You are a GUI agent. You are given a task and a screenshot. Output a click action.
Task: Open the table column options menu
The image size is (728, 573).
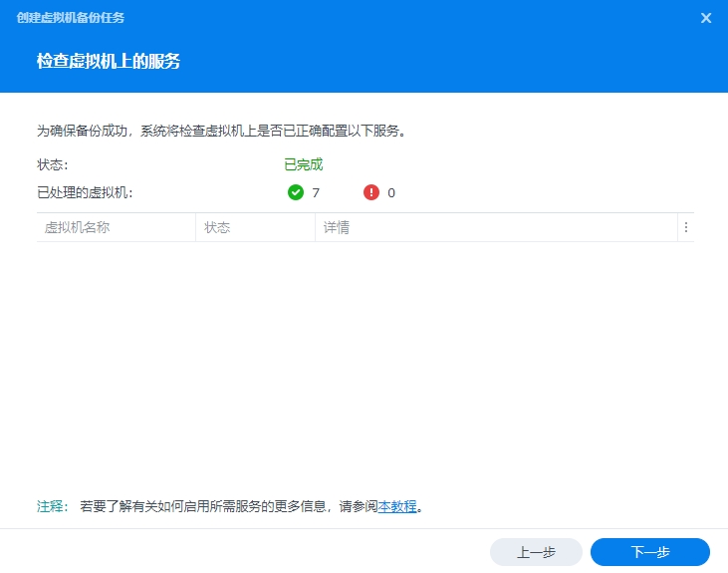pyautogui.click(x=685, y=227)
